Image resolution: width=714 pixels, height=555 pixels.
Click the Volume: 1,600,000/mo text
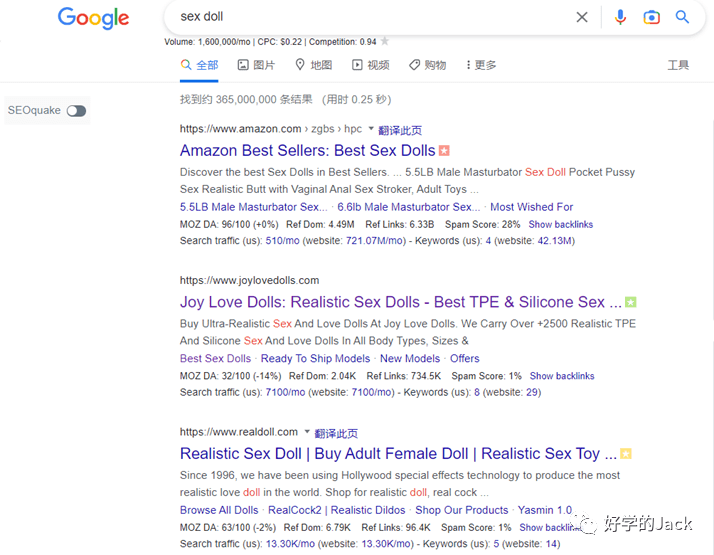point(207,42)
